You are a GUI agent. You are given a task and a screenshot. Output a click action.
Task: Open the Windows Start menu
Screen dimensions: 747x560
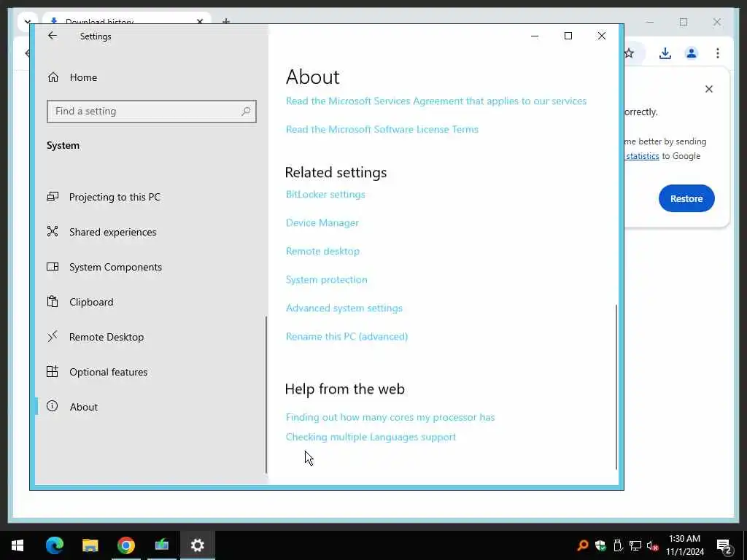point(18,545)
